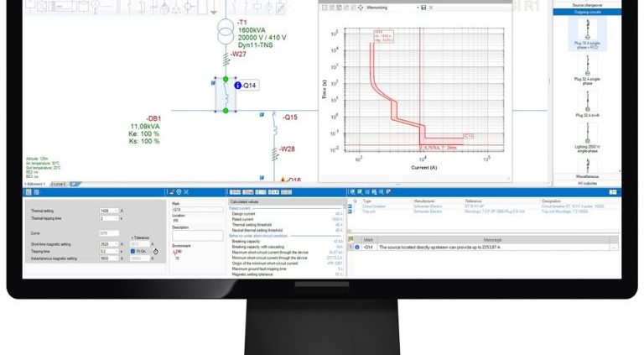Click the second icon in settings panel header

coord(36,192)
